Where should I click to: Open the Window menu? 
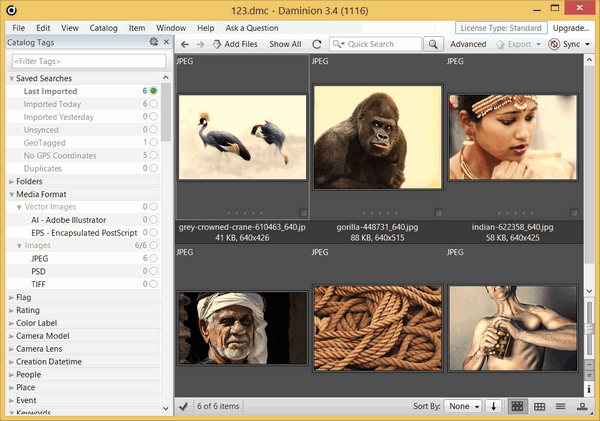(x=171, y=28)
